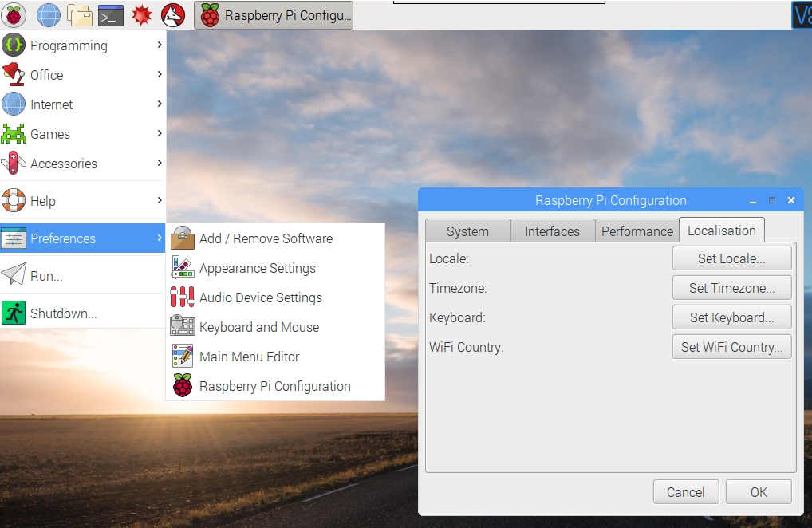Viewport: 812px width, 528px height.
Task: Click the Add / Remove Software package icon
Action: coord(183,238)
